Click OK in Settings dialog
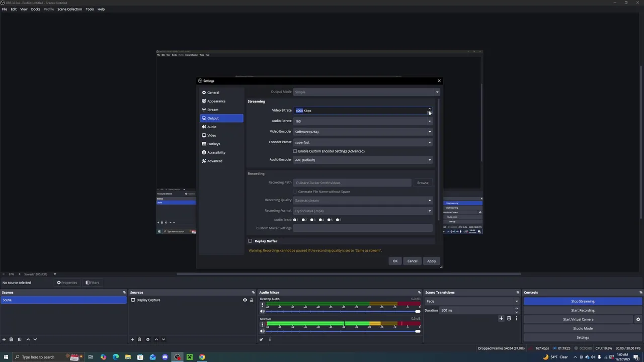This screenshot has width=644, height=362. click(395, 261)
